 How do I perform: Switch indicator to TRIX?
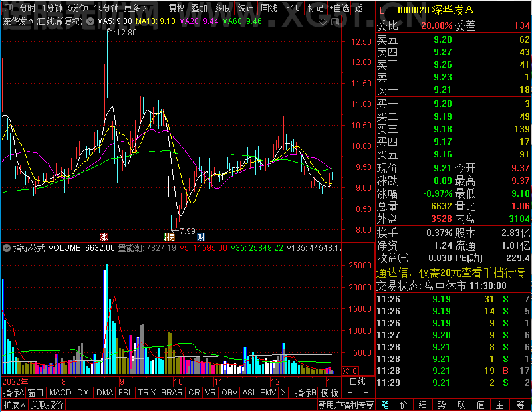tap(147, 393)
